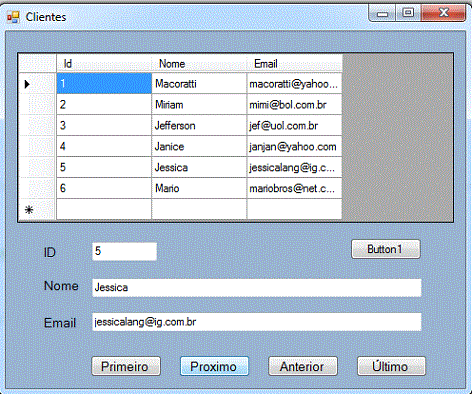
Task: Select the Id cell with value 1
Action: (x=104, y=83)
